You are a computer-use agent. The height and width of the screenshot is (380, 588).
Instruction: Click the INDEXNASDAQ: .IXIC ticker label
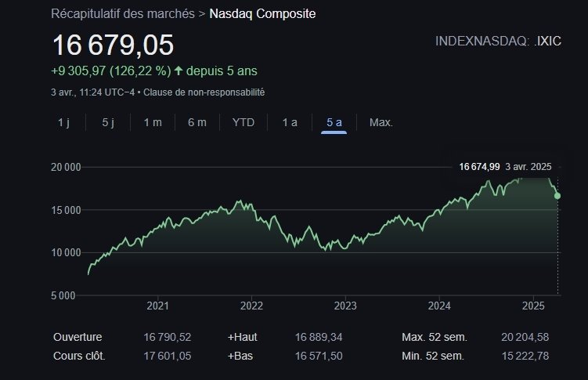click(498, 41)
